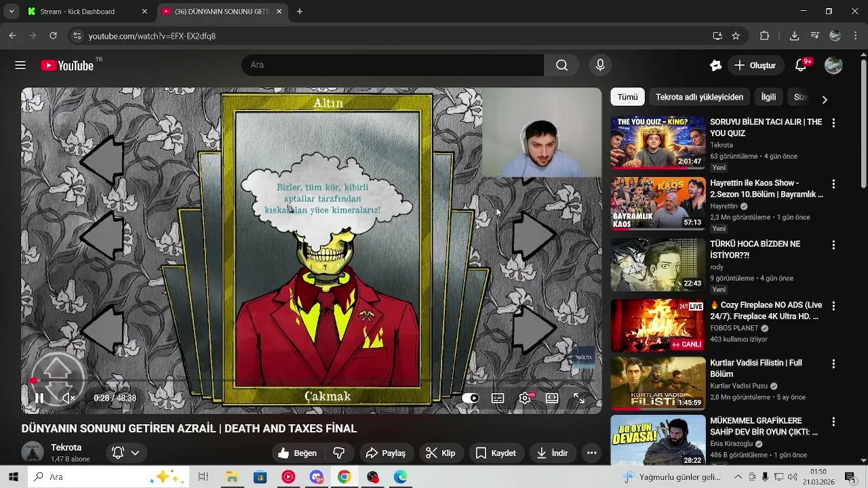Viewport: 868px width, 488px height.
Task: Open File Explorer from taskbar
Action: pyautogui.click(x=231, y=477)
